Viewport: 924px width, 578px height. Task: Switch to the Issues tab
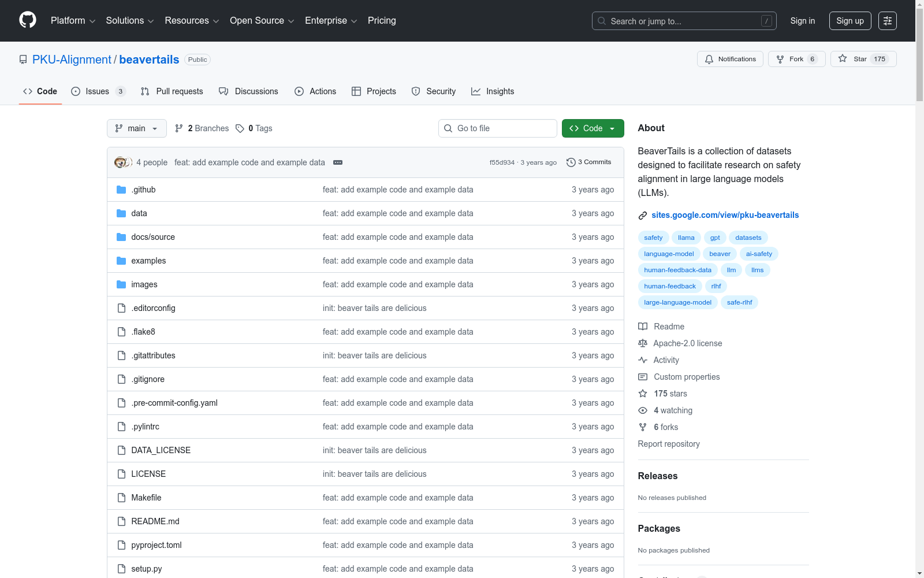98,91
